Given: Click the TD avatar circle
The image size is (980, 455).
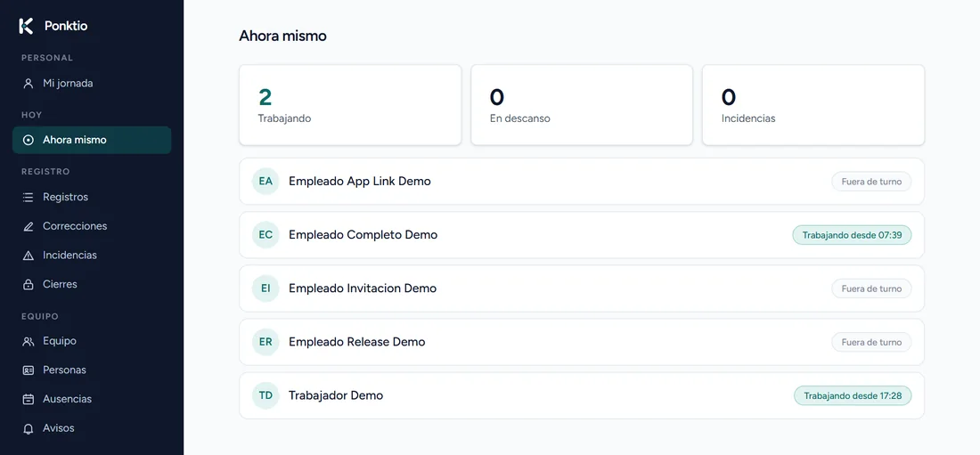Looking at the screenshot, I should click(x=265, y=395).
